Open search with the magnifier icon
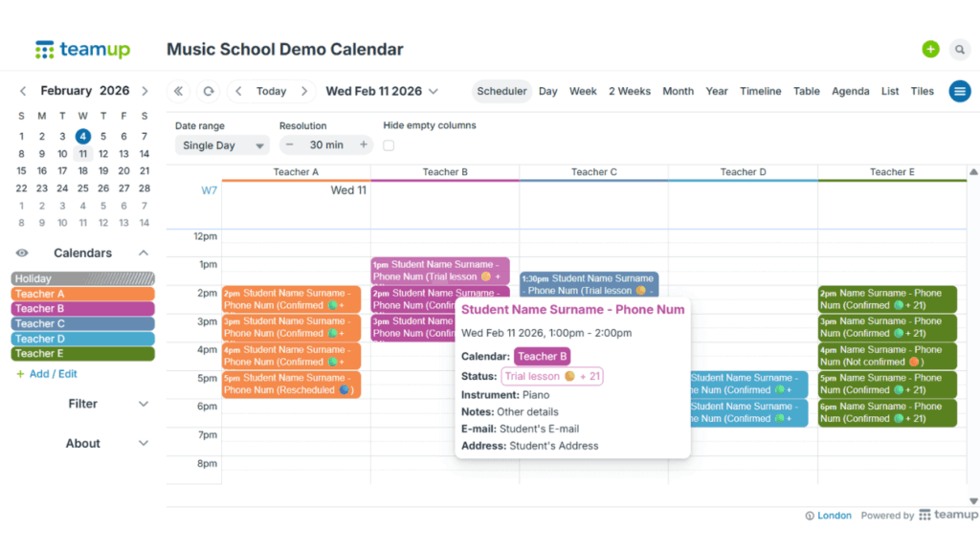 click(x=959, y=50)
